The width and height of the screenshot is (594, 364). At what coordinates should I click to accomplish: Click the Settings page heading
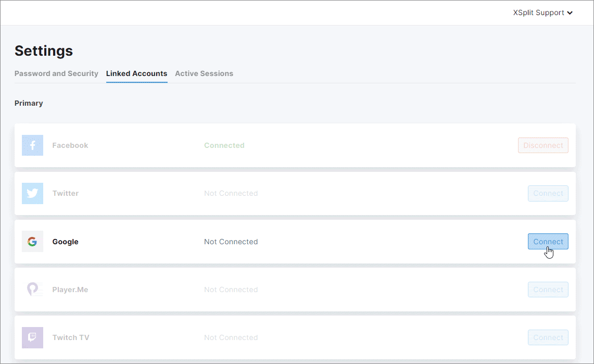[x=44, y=51]
